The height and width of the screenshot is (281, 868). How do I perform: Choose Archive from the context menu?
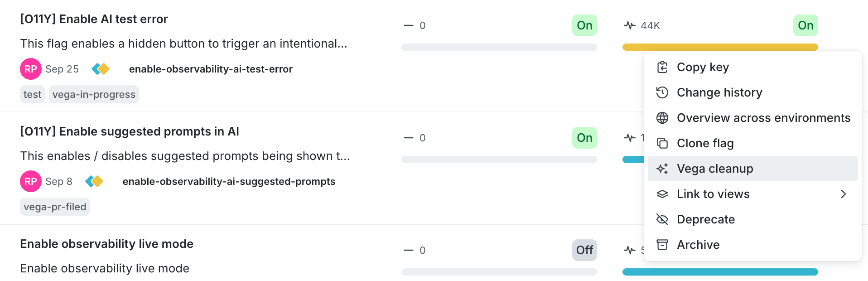tap(698, 245)
